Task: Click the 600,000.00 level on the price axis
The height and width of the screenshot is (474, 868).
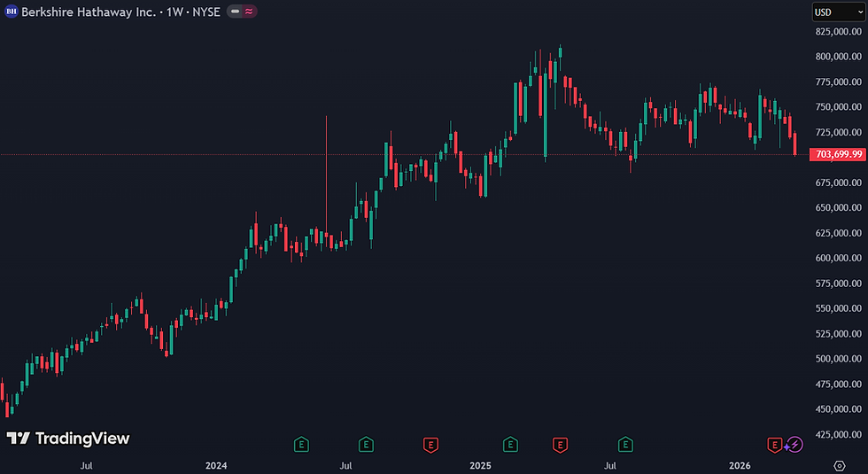Action: tap(838, 258)
